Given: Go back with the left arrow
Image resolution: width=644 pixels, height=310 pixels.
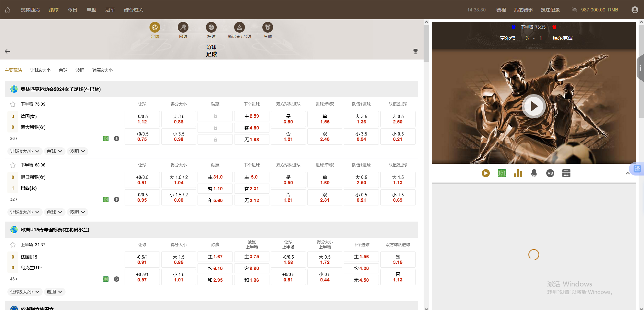Looking at the screenshot, I should tap(7, 51).
